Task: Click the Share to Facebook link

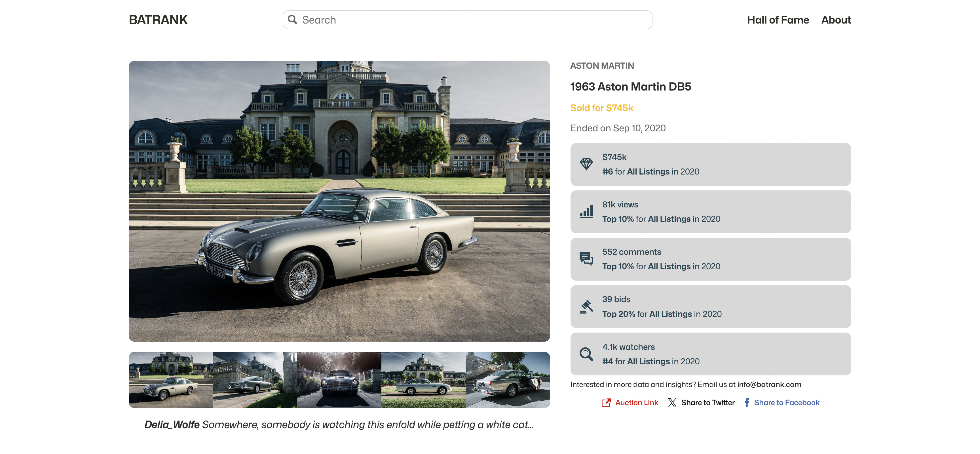Action: [786, 403]
